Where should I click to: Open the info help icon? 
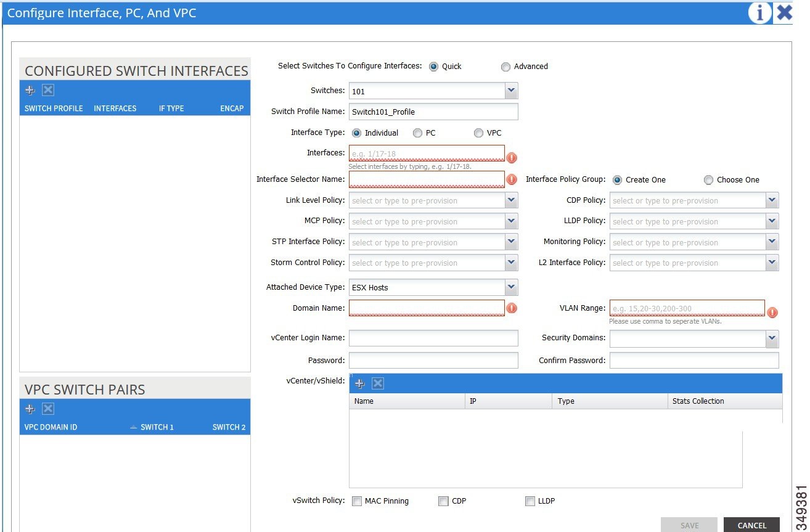pyautogui.click(x=760, y=12)
